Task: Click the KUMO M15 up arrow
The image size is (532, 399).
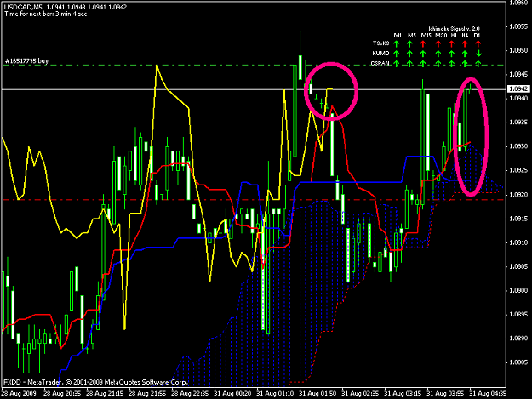Action: tap(423, 54)
